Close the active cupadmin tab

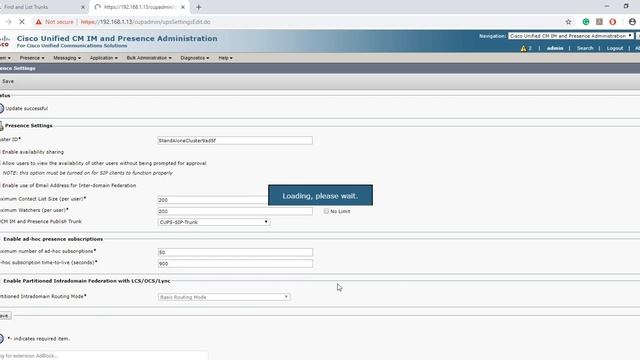click(x=183, y=7)
